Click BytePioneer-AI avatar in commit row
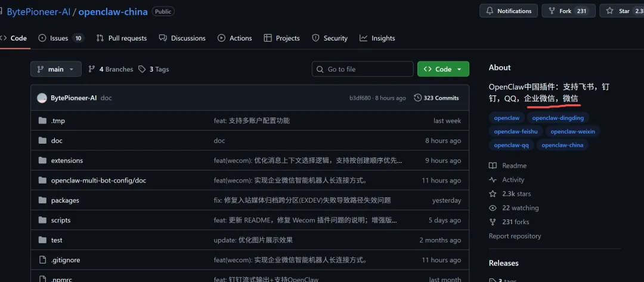644x282 pixels. tap(42, 98)
